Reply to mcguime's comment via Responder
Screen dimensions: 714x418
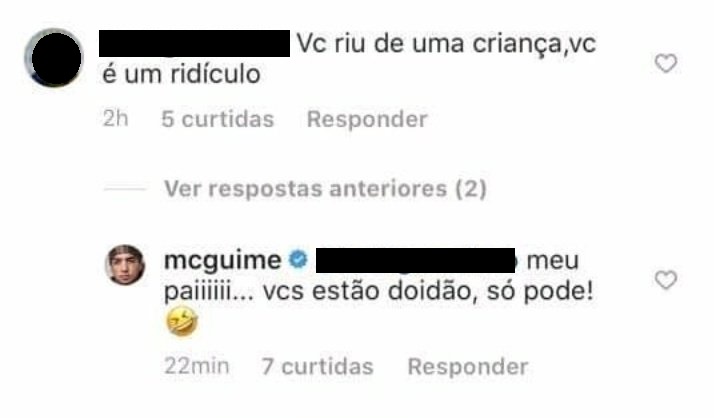(x=468, y=367)
